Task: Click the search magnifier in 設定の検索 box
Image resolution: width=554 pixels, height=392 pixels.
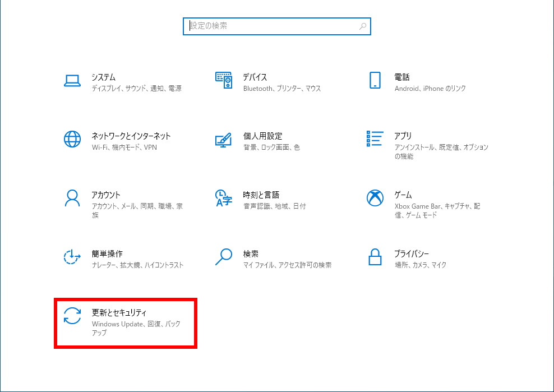Action: tap(362, 26)
